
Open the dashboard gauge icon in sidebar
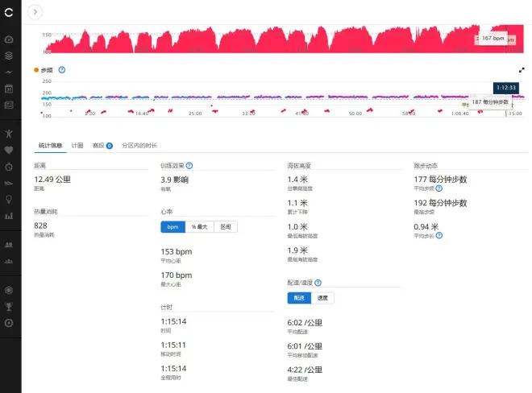9,39
